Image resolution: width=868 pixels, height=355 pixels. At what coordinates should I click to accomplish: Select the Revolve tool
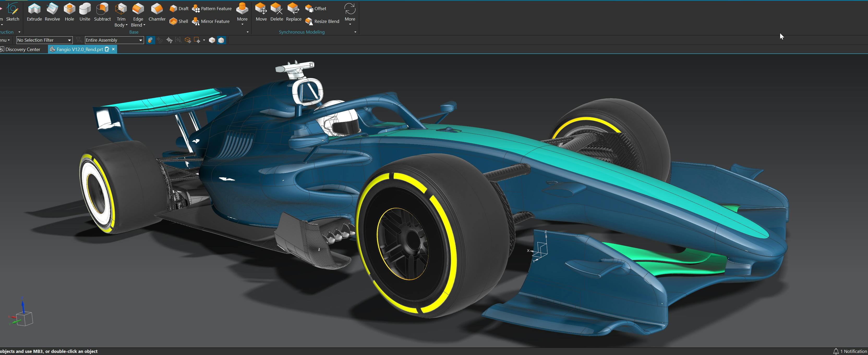tap(52, 12)
